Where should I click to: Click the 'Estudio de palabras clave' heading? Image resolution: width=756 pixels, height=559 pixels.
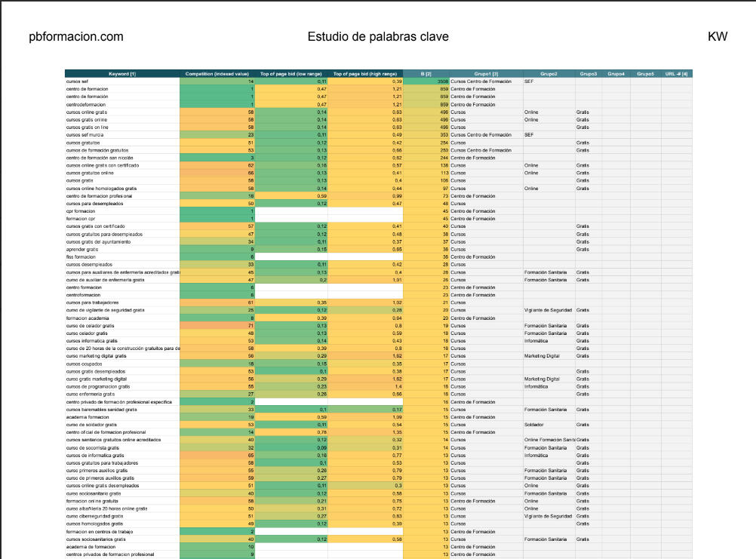coord(378,37)
